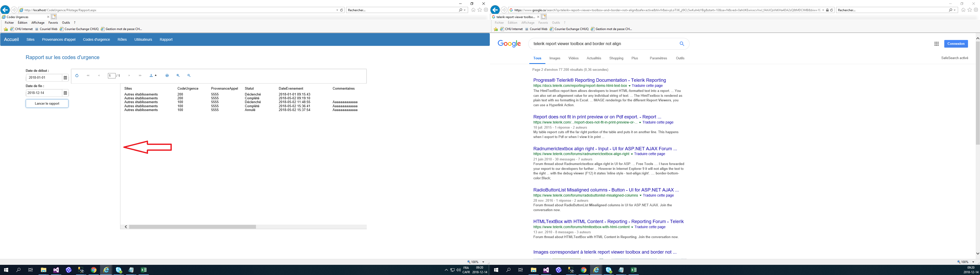The width and height of the screenshot is (980, 275).
Task: Click Google search magnifier icon
Action: pyautogui.click(x=682, y=44)
